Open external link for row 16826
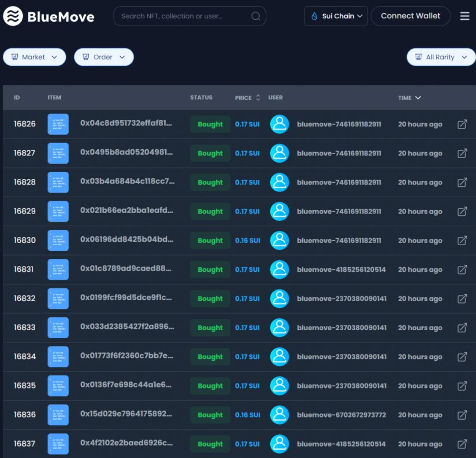The width and height of the screenshot is (476, 458). pos(462,124)
